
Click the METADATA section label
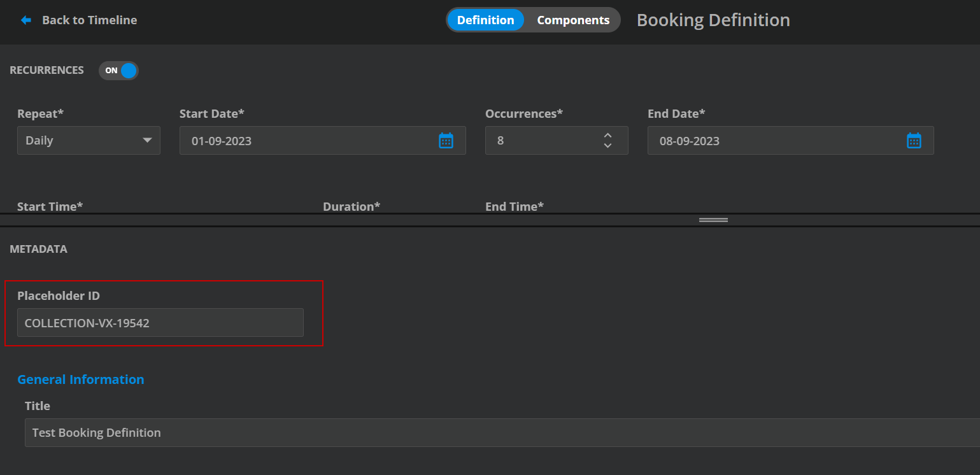pyautogui.click(x=38, y=249)
